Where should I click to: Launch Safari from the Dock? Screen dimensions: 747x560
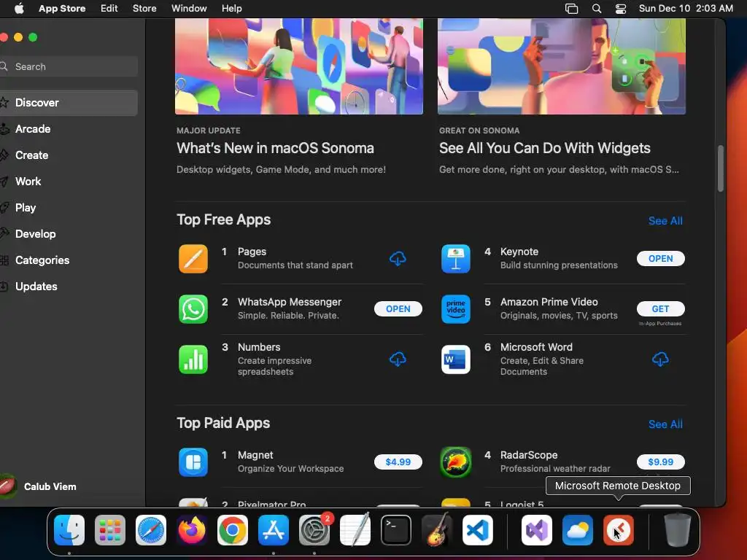tap(151, 530)
